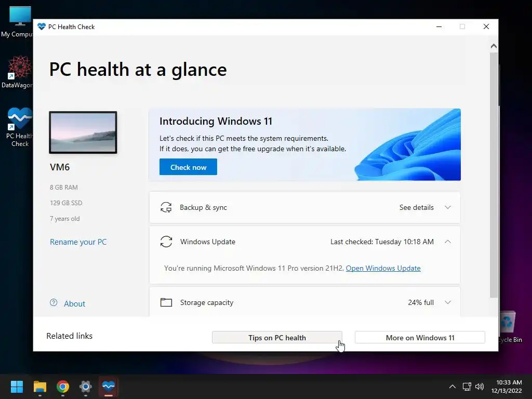Click the 24% full storage text
Viewport: 532px width, 399px height.
[x=421, y=302]
